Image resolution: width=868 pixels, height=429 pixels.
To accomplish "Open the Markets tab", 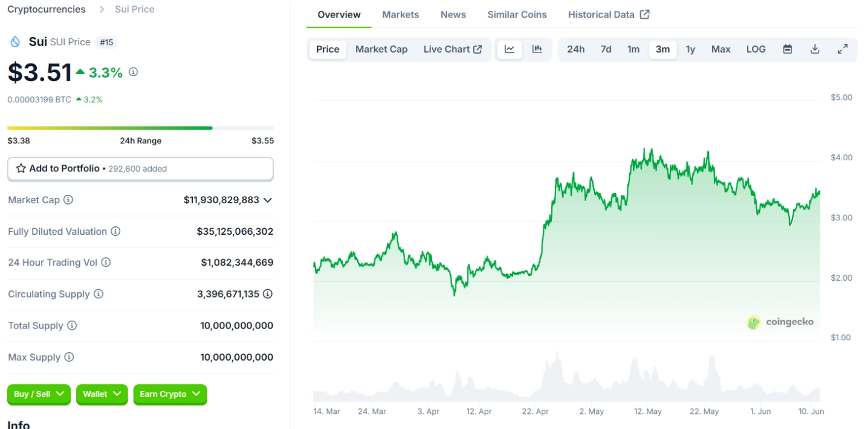I will coord(400,15).
